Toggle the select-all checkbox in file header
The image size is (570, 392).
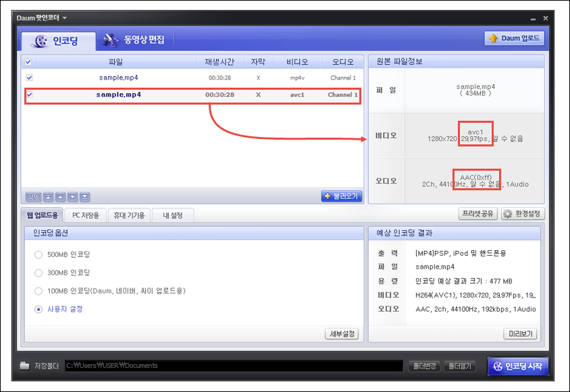pos(28,62)
